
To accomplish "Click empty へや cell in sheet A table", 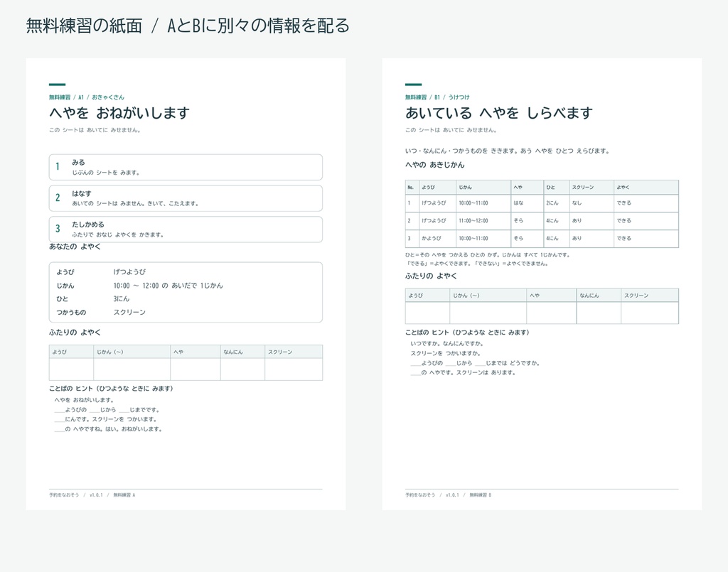I will (196, 369).
